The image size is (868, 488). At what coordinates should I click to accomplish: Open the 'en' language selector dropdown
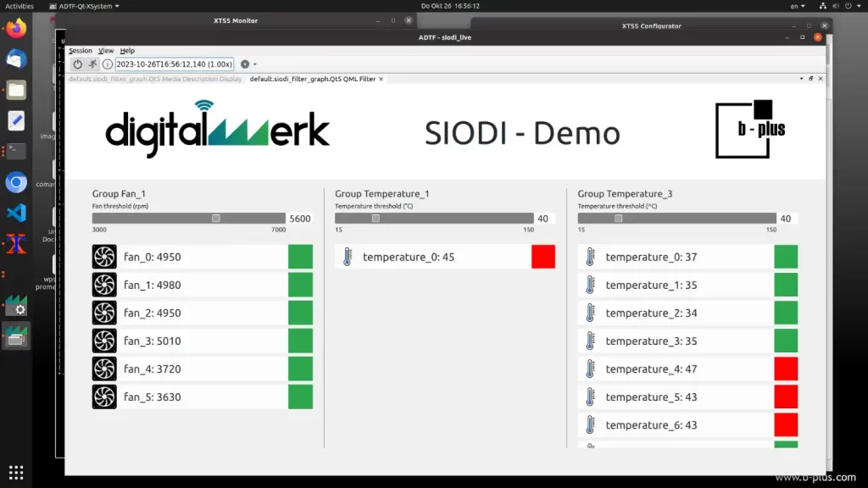pyautogui.click(x=798, y=6)
